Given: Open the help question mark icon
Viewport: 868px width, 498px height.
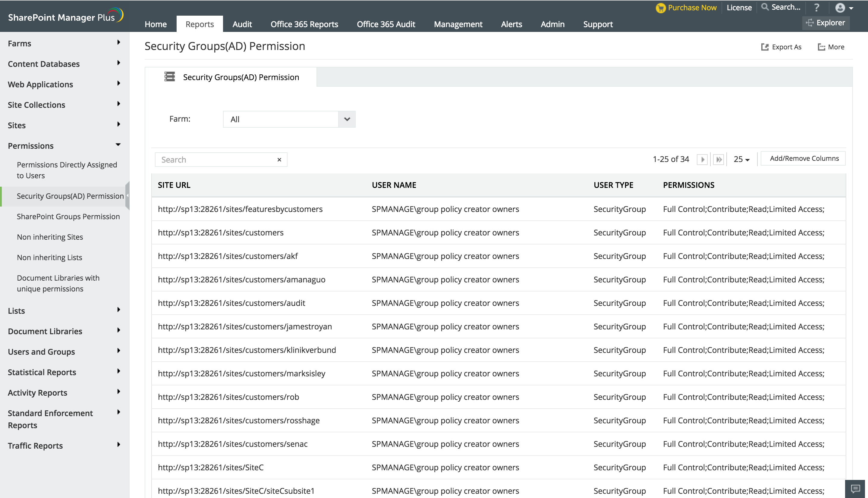Looking at the screenshot, I should 817,8.
